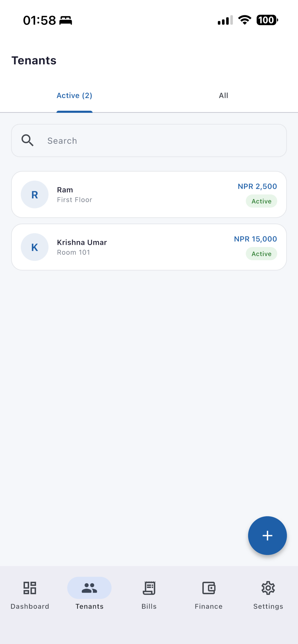Open the Finance wallet icon
This screenshot has height=644, width=298.
[x=209, y=588]
